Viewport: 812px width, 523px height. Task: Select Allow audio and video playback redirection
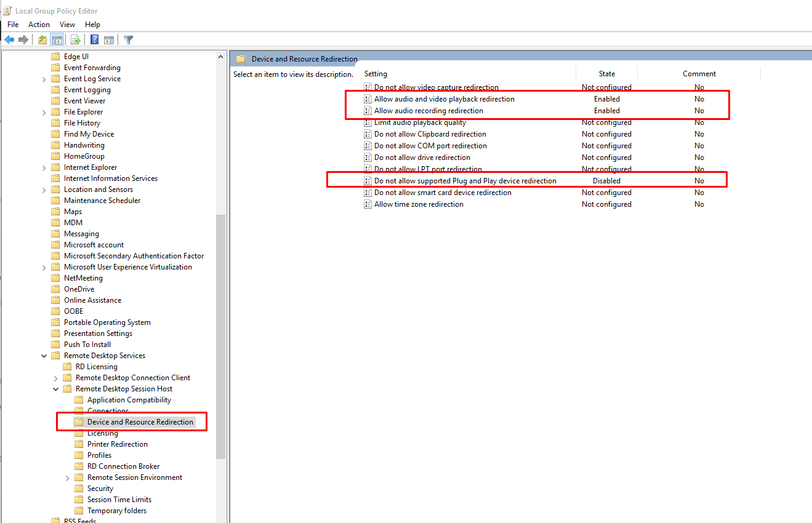(444, 99)
